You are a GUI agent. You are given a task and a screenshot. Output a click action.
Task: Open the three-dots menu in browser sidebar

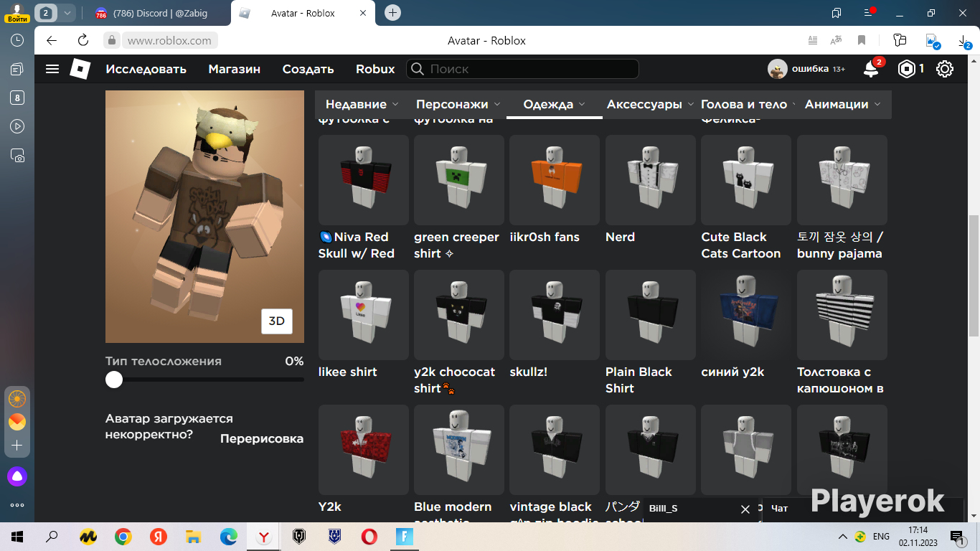[17, 505]
